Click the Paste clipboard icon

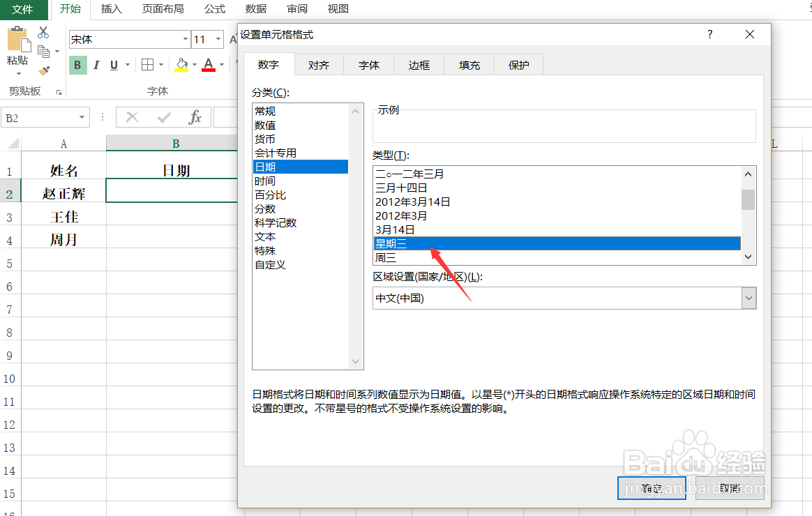[17, 39]
